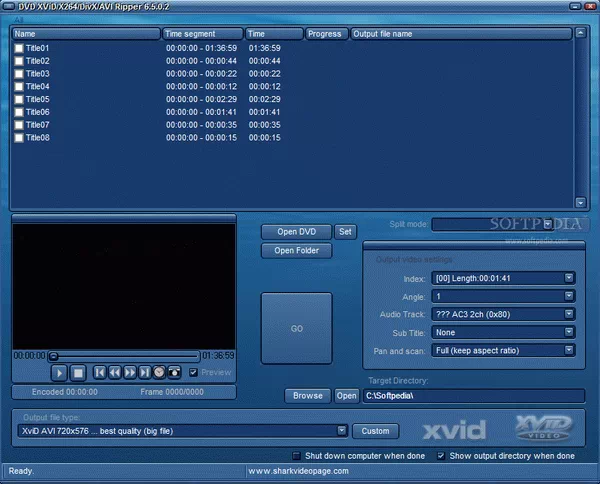Jump to the start of the clip
This screenshot has width=600, height=484.
coord(100,372)
